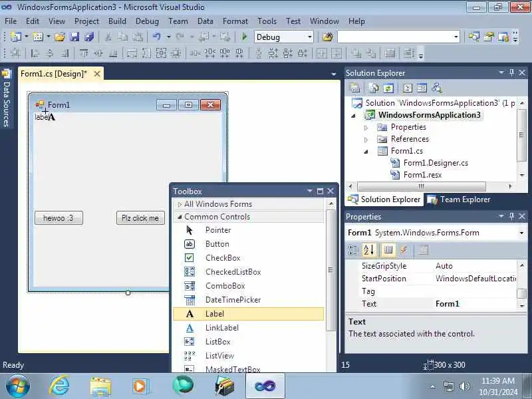Image resolution: width=532 pixels, height=399 pixels.
Task: Open Properties object selector dropdown
Action: point(521,233)
